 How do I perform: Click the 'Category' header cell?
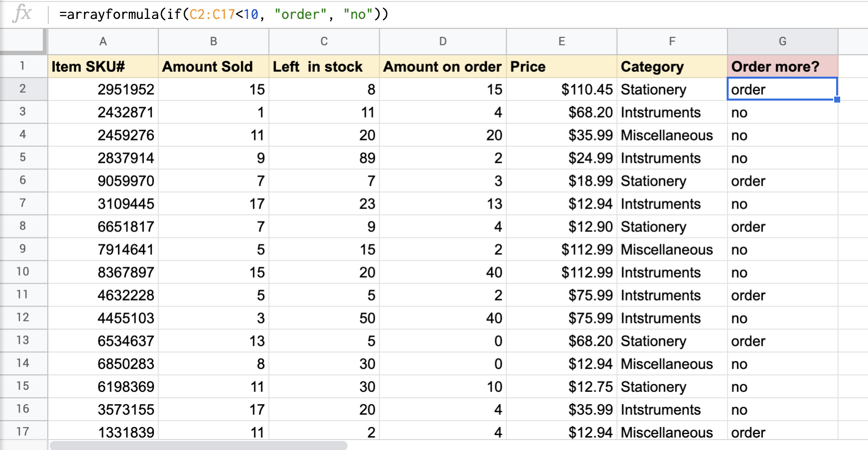(x=672, y=66)
